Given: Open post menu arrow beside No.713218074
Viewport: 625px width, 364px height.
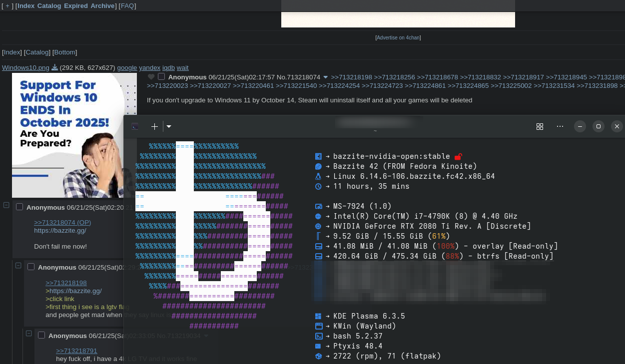Looking at the screenshot, I should (x=326, y=77).
